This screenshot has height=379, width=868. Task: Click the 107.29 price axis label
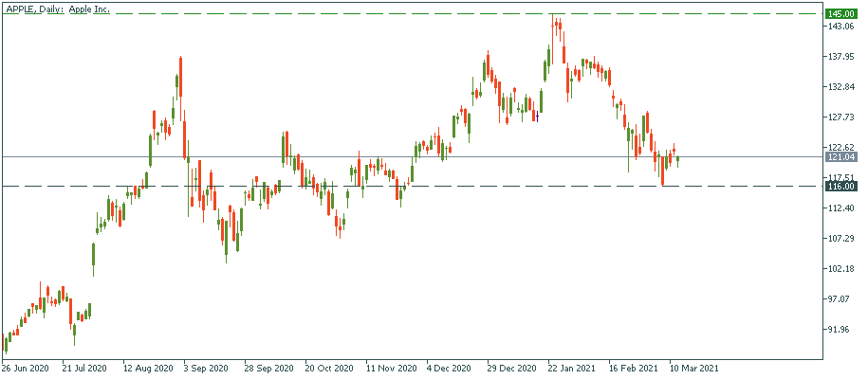click(841, 239)
